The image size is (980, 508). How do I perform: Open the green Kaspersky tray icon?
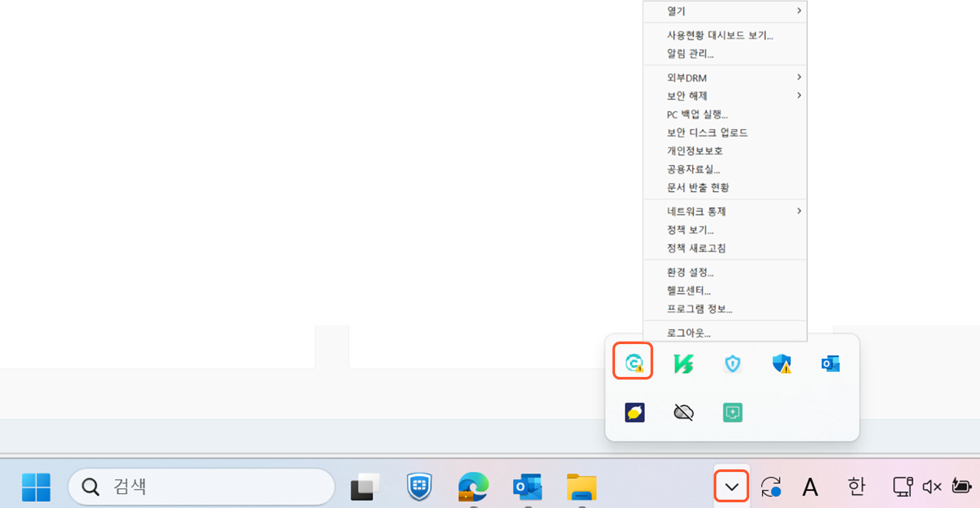(683, 363)
